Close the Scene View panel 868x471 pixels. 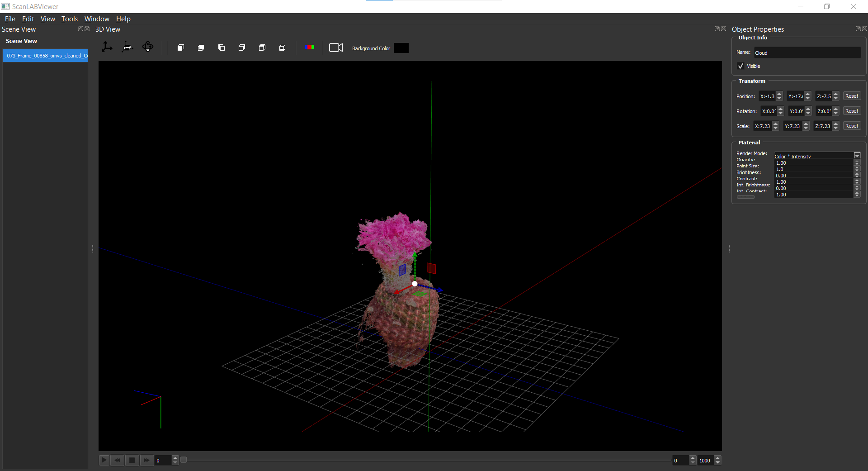point(87,29)
